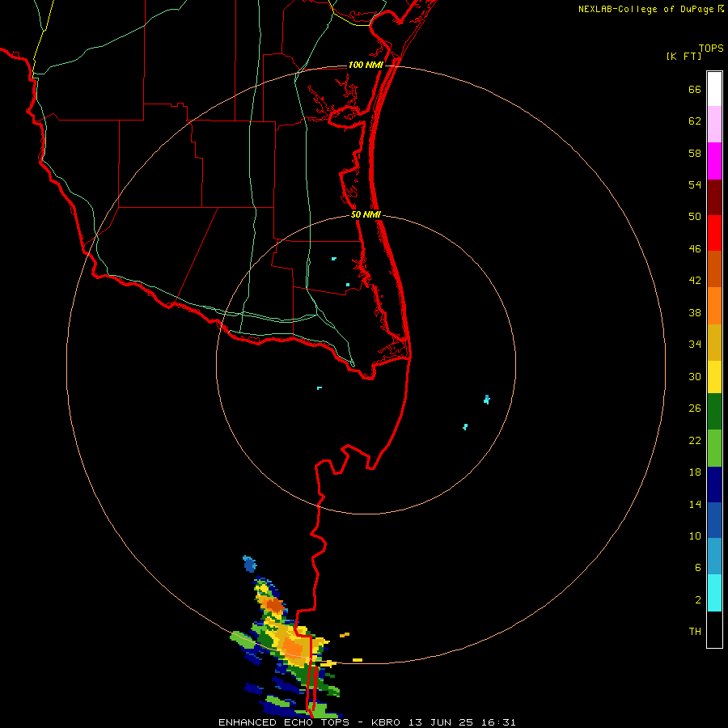Click the bright red 46-50 kft swatch

(714, 233)
